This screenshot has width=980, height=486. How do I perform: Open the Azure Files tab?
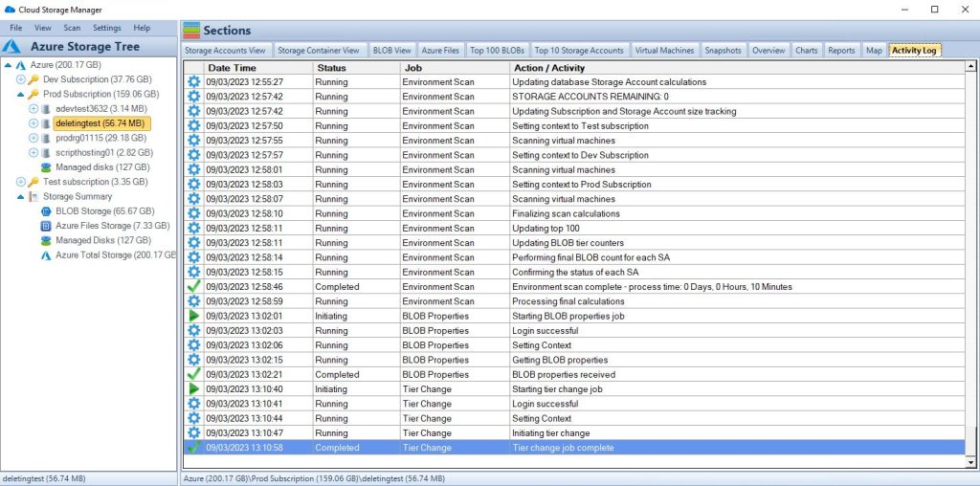[440, 51]
